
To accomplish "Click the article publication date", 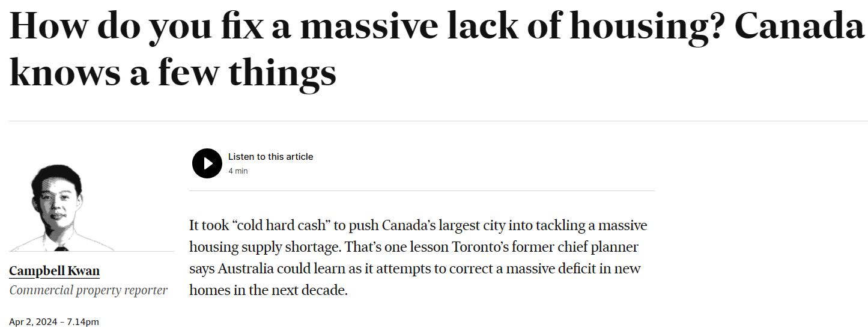I will tap(54, 322).
